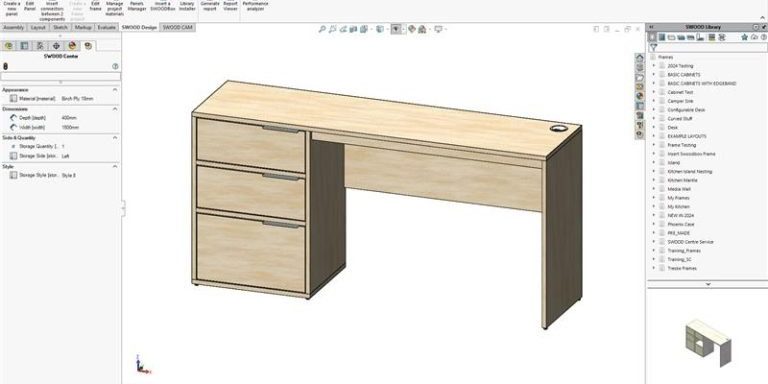Image resolution: width=768 pixels, height=384 pixels.
Task: Select Trestle Frames library item
Action: [x=682, y=268]
